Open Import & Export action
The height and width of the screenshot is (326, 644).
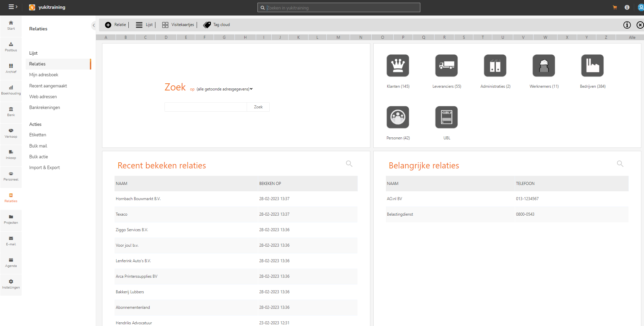(x=44, y=168)
